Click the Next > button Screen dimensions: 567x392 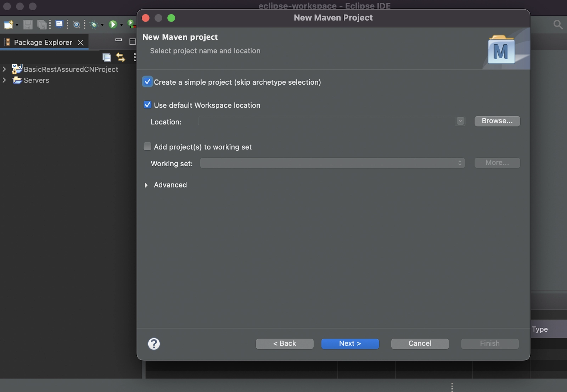tap(350, 343)
